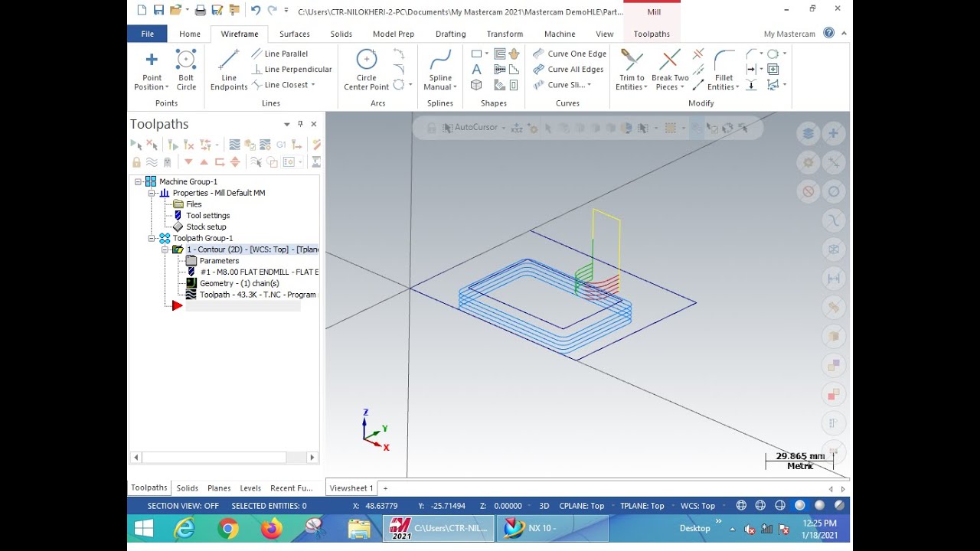The height and width of the screenshot is (551, 980).
Task: Select the Fillet Entities tool
Action: [x=724, y=70]
